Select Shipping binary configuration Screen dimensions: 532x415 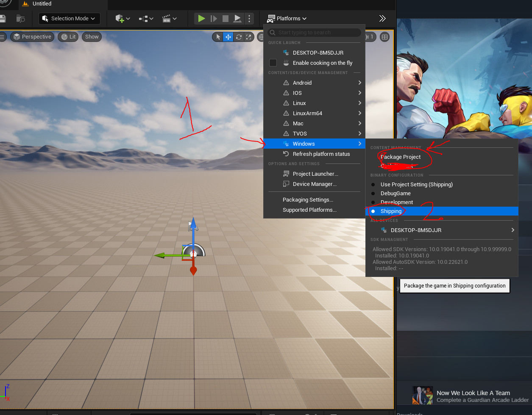(442, 211)
